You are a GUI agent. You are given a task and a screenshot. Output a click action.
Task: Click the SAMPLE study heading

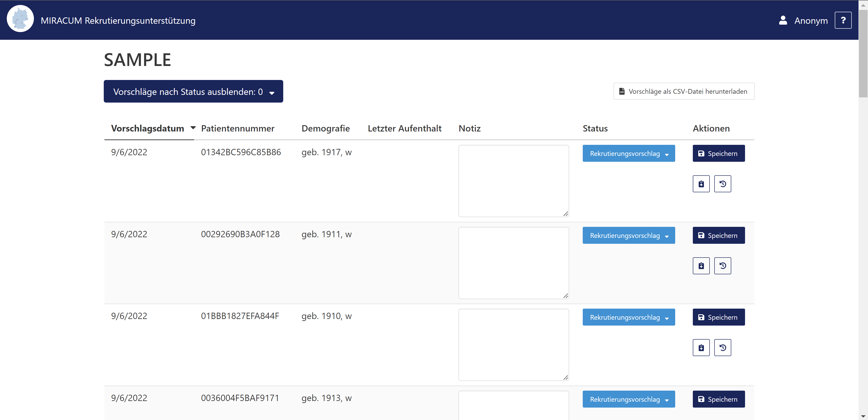click(137, 60)
